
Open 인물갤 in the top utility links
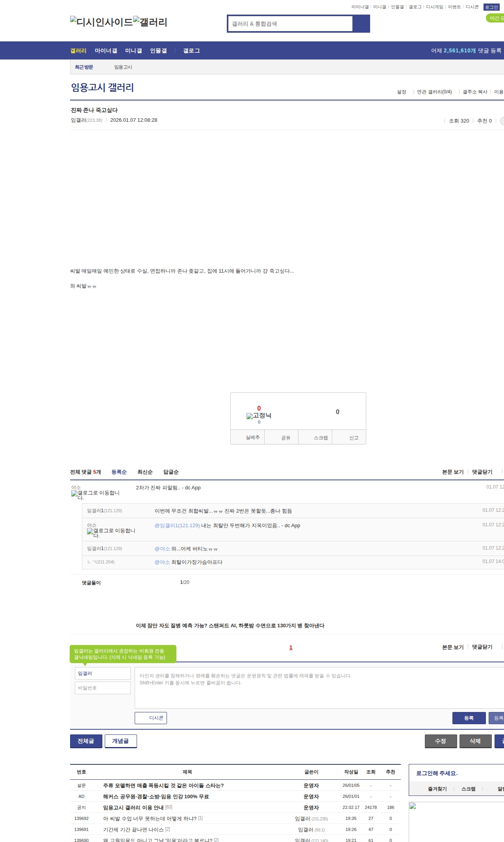[397, 7]
